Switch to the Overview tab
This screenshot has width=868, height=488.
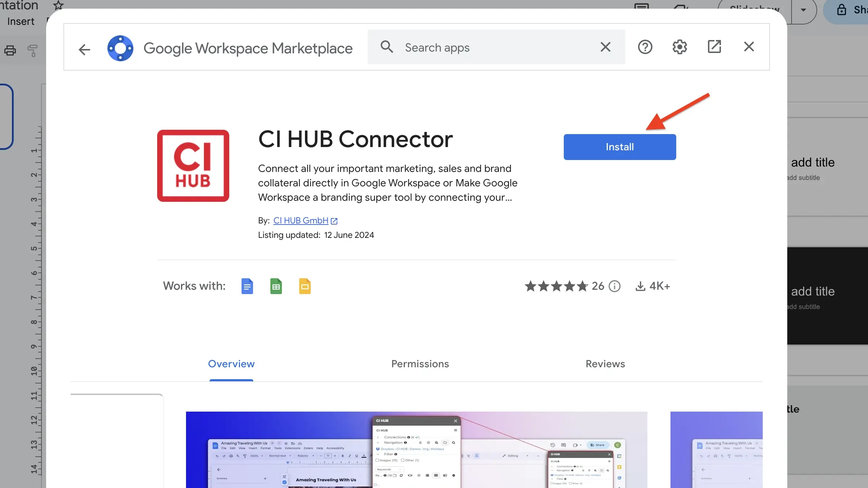pyautogui.click(x=231, y=364)
